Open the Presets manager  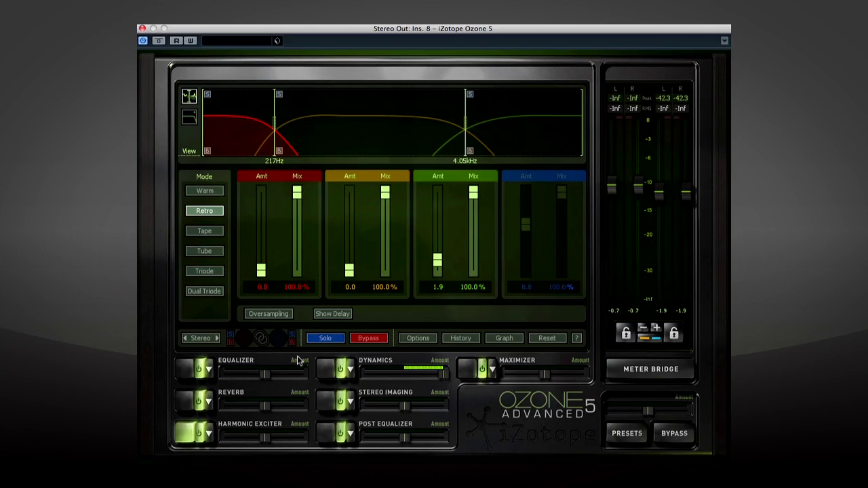(627, 433)
